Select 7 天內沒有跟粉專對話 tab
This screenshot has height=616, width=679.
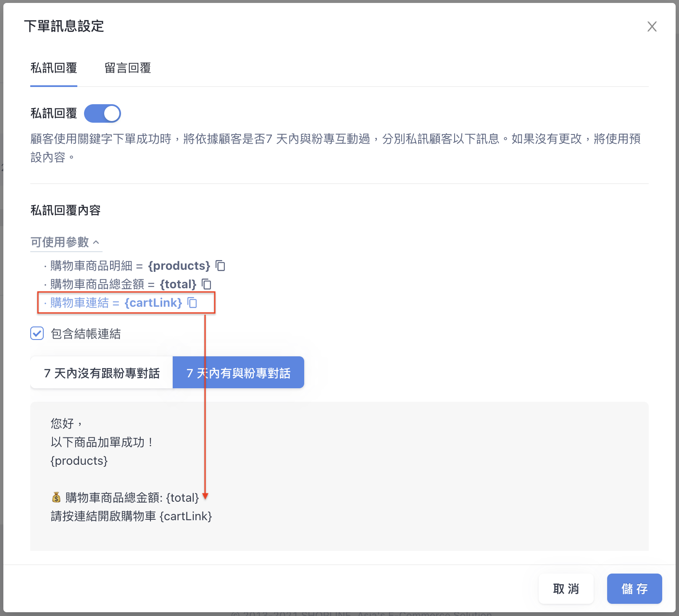[x=102, y=373]
